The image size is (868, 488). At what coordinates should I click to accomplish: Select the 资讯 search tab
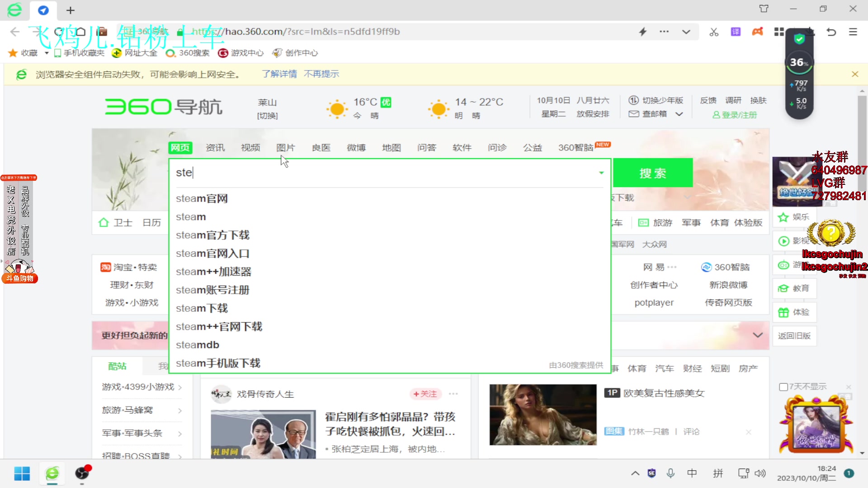coord(215,148)
